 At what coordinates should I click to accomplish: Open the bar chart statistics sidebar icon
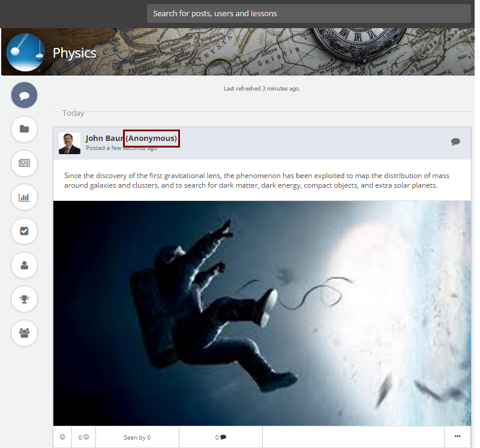24,197
